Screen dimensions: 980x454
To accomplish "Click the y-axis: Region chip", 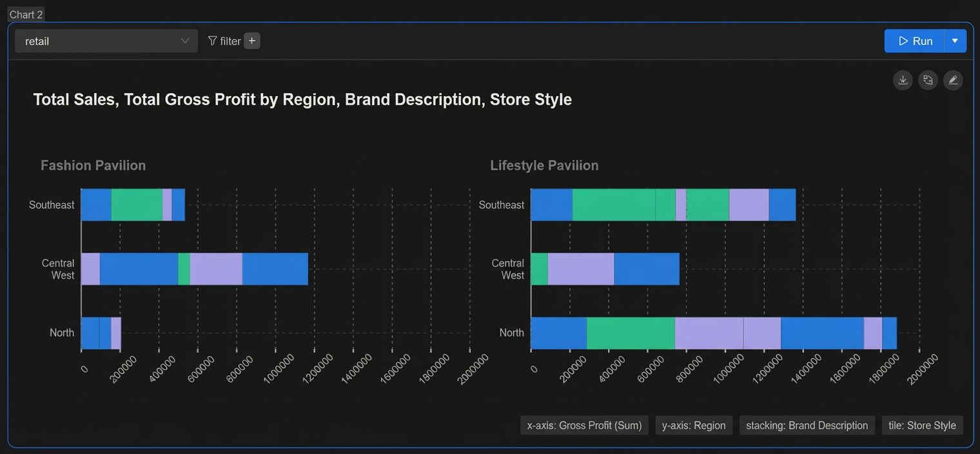I will (x=694, y=425).
